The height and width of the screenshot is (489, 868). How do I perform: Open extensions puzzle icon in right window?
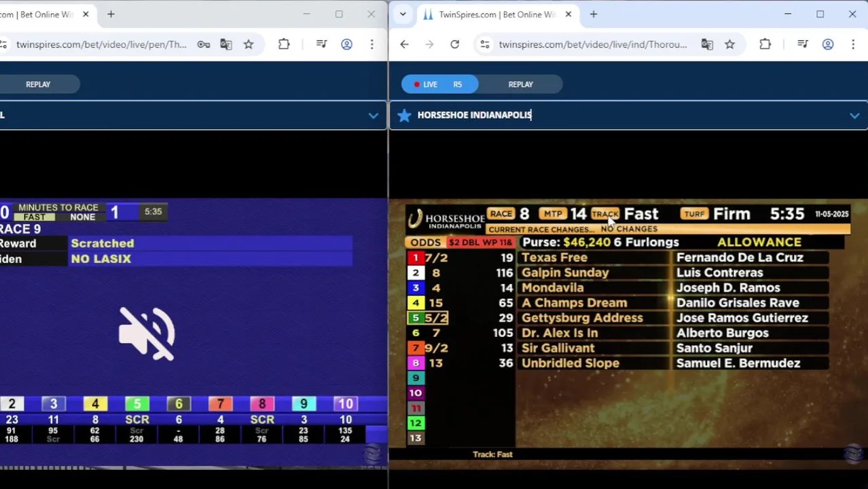[x=765, y=44]
